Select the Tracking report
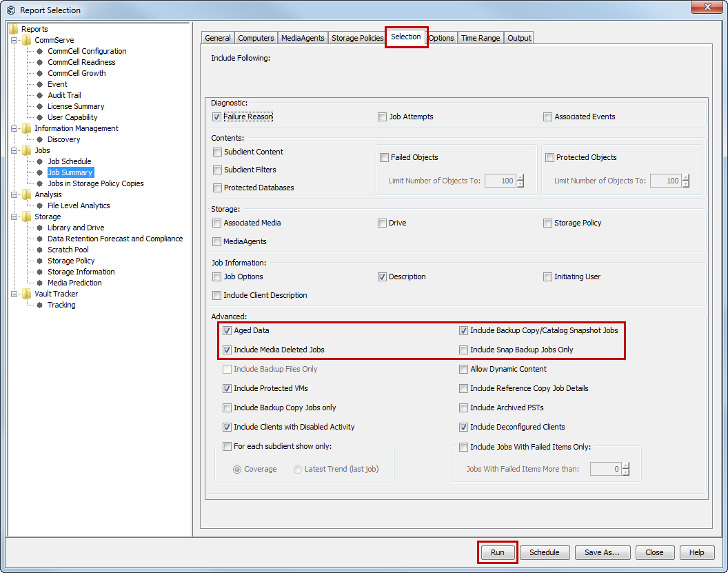 tap(61, 305)
